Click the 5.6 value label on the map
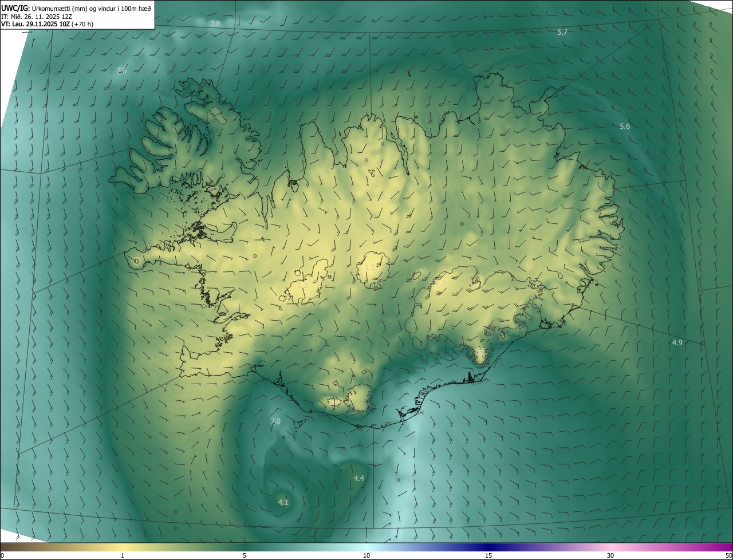This screenshot has height=560, width=733. coord(625,126)
